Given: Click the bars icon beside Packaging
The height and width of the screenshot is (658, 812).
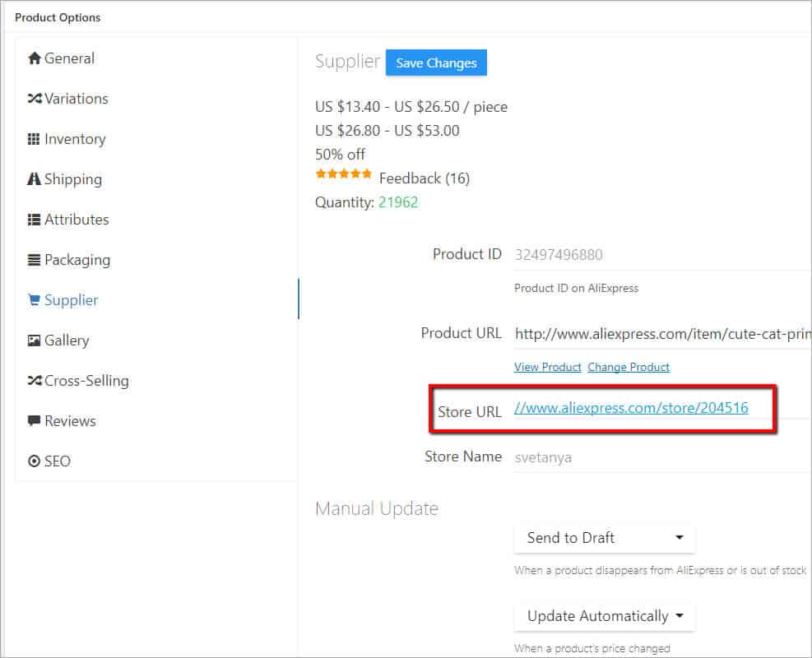Looking at the screenshot, I should (34, 260).
